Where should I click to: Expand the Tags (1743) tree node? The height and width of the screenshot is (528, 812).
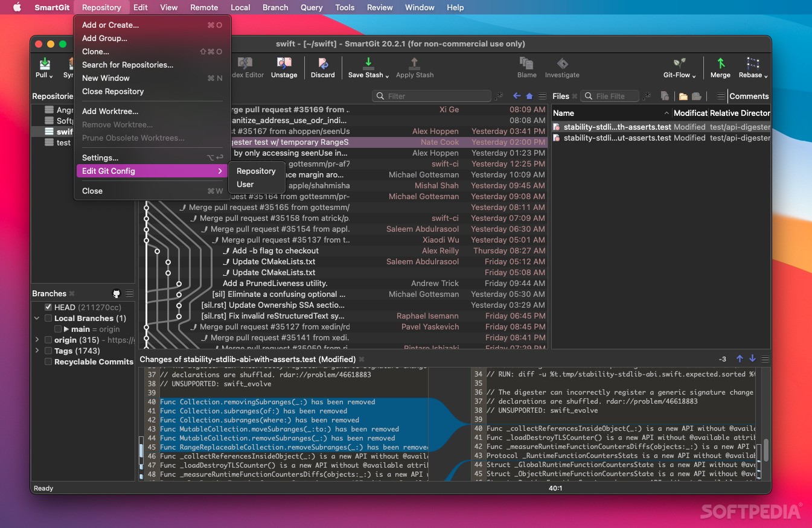37,351
